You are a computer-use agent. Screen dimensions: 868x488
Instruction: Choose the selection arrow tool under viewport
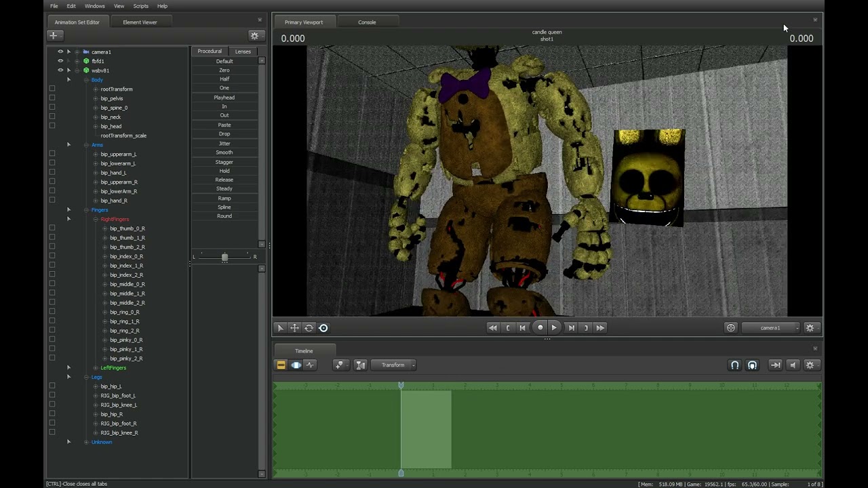coord(280,328)
